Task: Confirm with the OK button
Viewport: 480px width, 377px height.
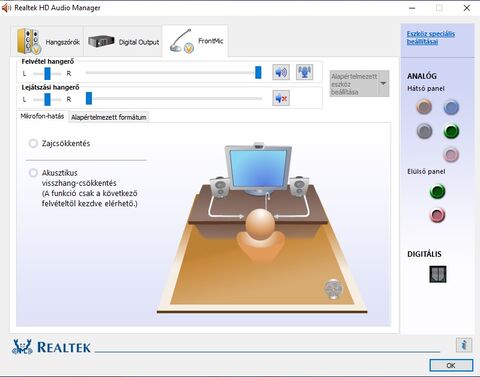Action: [x=451, y=365]
